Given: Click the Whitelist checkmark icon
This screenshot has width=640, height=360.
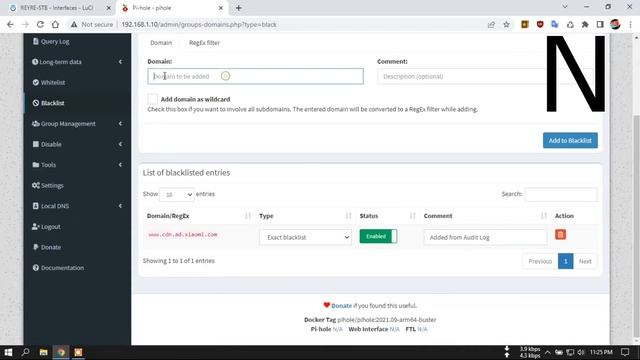Looking at the screenshot, I should [x=36, y=82].
